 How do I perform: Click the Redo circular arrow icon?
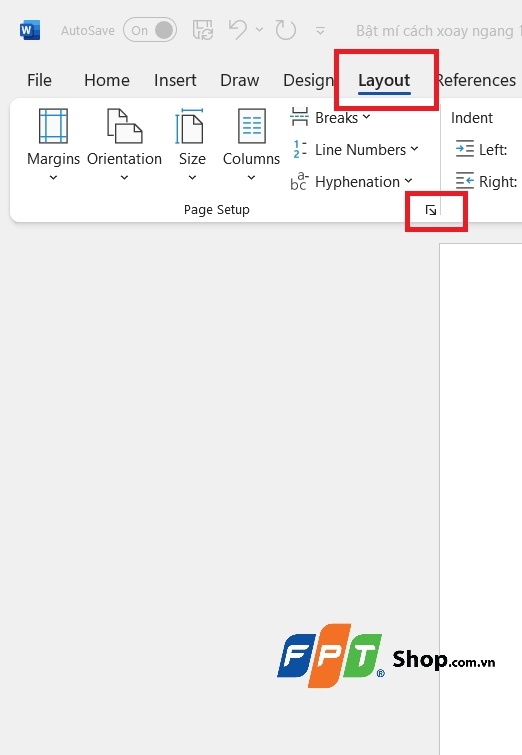286,30
